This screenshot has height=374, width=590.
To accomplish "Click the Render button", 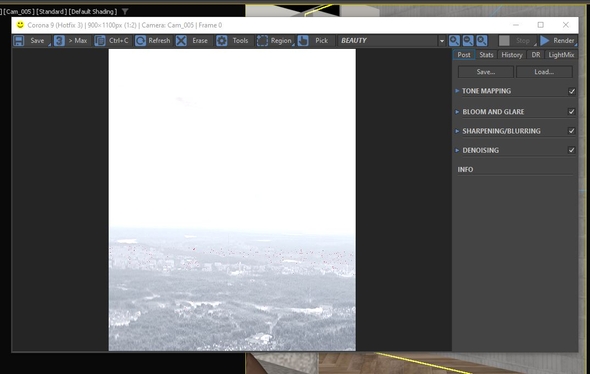I will pos(558,41).
